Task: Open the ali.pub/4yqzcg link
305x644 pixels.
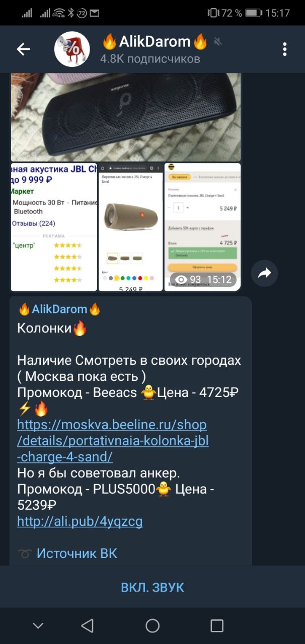Action: click(x=80, y=521)
